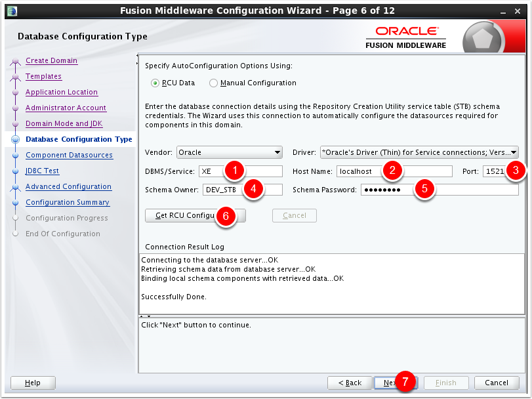Navigate to the Component Datasources step
Screen dimensions: 532x399
click(x=69, y=156)
